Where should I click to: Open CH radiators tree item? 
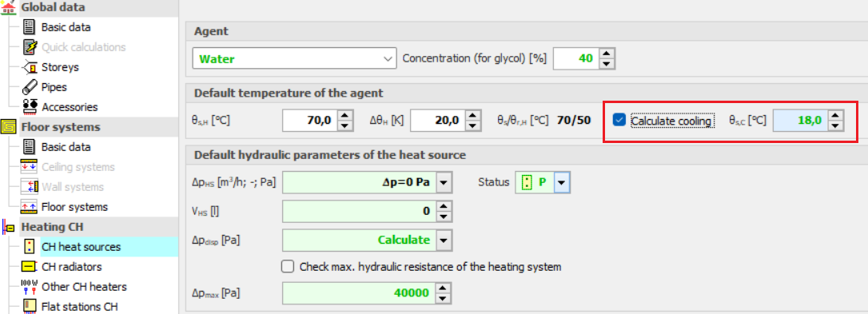click(72, 267)
